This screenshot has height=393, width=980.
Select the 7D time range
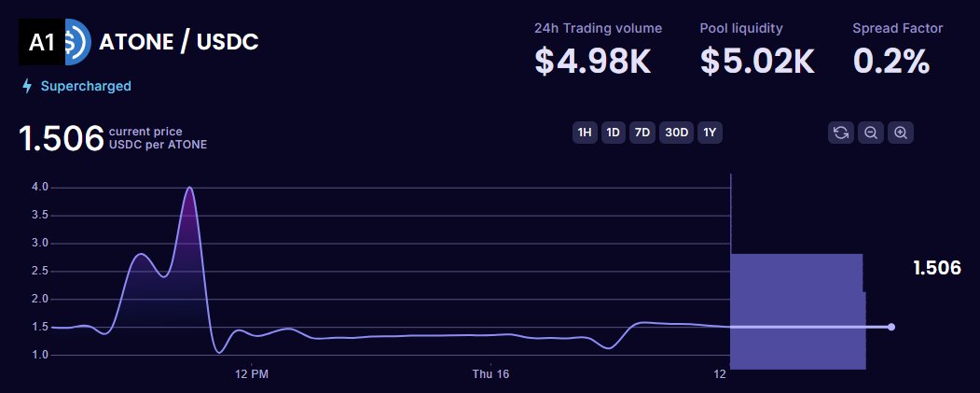[642, 133]
